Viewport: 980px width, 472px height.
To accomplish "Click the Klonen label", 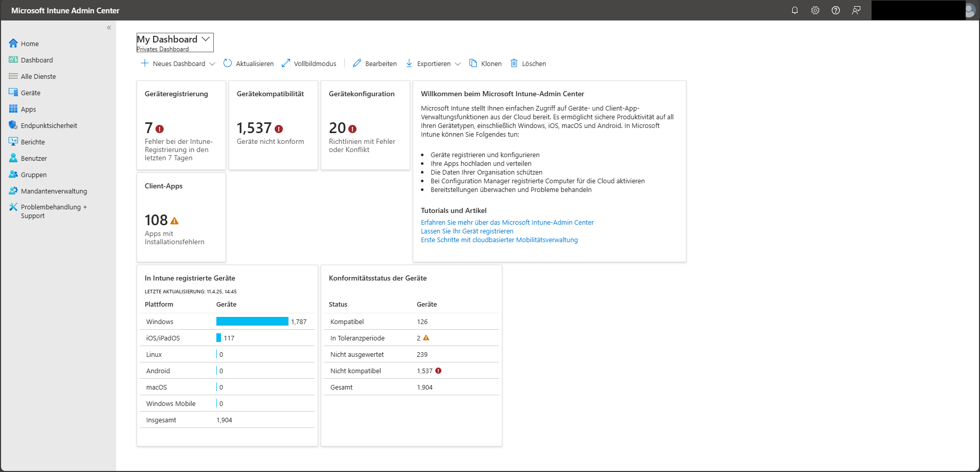I will (491, 64).
